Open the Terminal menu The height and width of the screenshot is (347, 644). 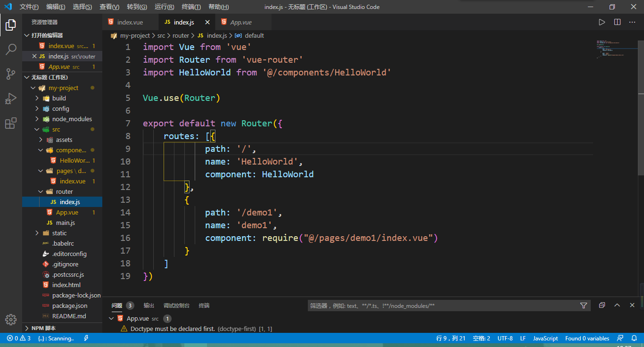click(191, 7)
